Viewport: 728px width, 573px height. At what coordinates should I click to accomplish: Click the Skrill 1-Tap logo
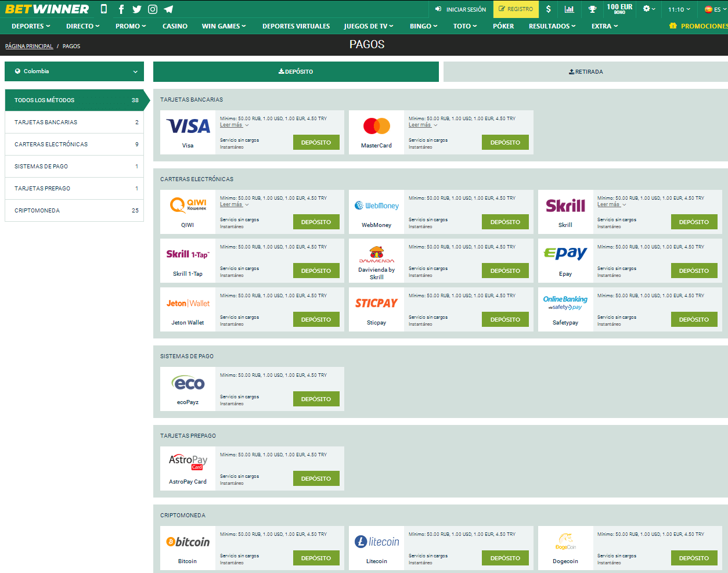pos(188,254)
